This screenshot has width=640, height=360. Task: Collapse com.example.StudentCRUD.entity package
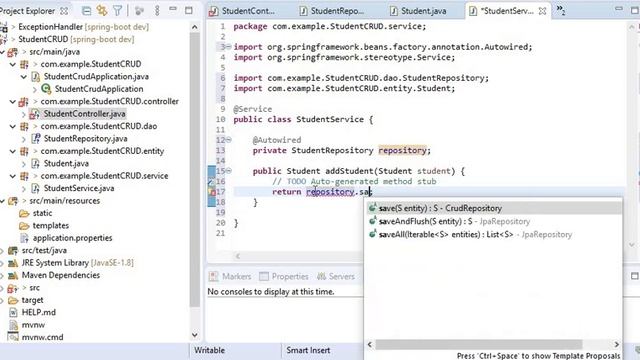13,151
